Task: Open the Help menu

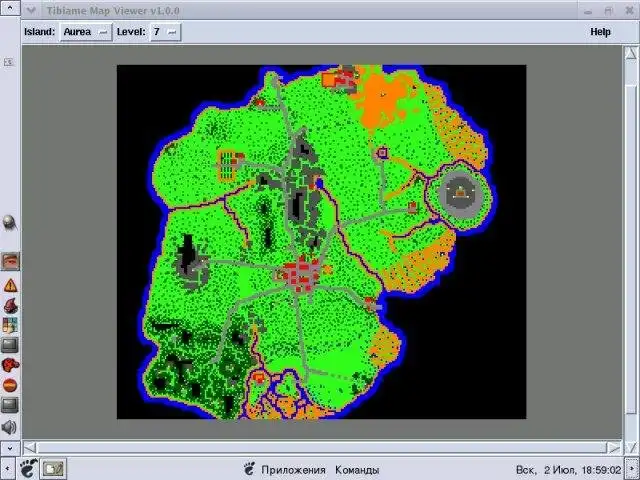Action: 600,32
